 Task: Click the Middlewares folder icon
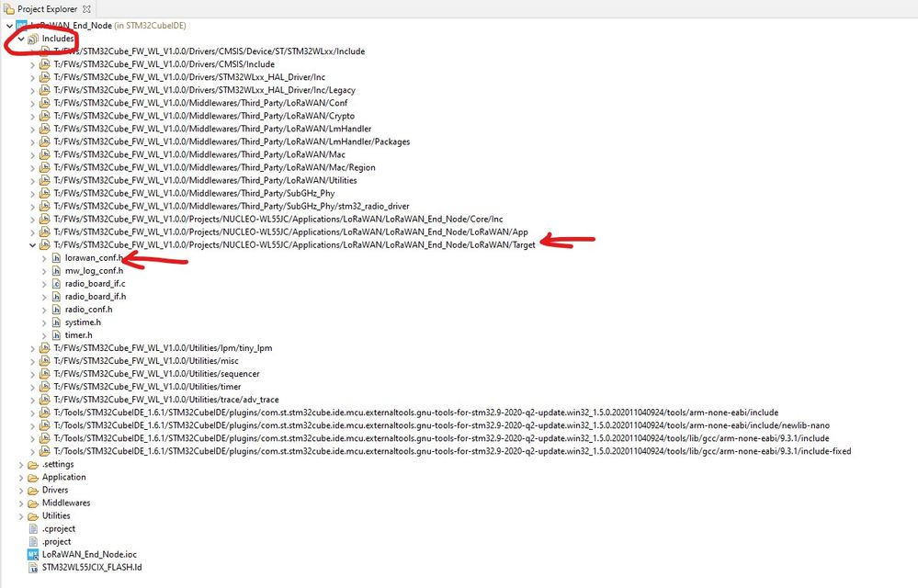[33, 503]
